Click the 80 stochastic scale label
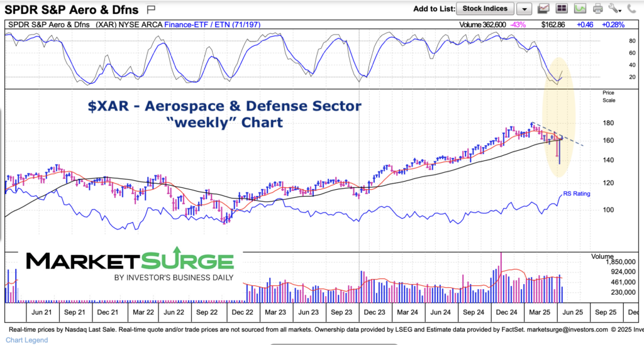644x345 pixels. point(632,41)
